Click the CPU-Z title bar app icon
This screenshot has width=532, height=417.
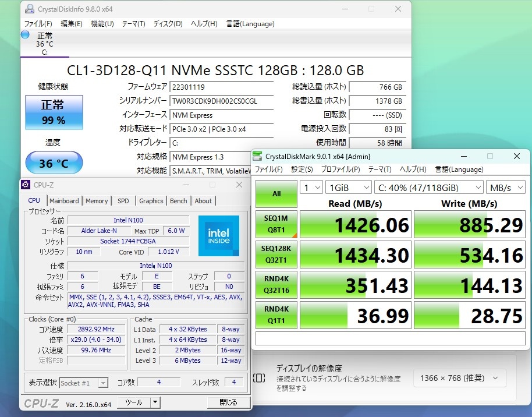tap(26, 185)
